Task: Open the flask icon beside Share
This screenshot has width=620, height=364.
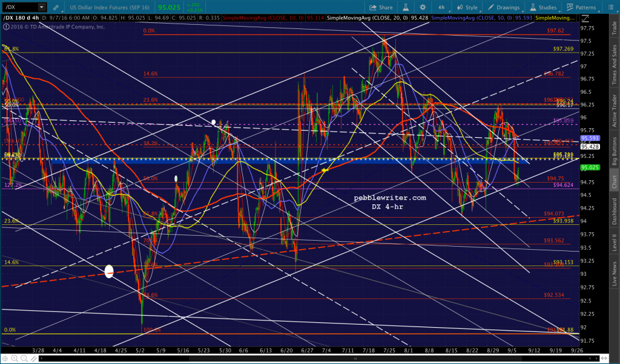Action: pyautogui.click(x=405, y=7)
